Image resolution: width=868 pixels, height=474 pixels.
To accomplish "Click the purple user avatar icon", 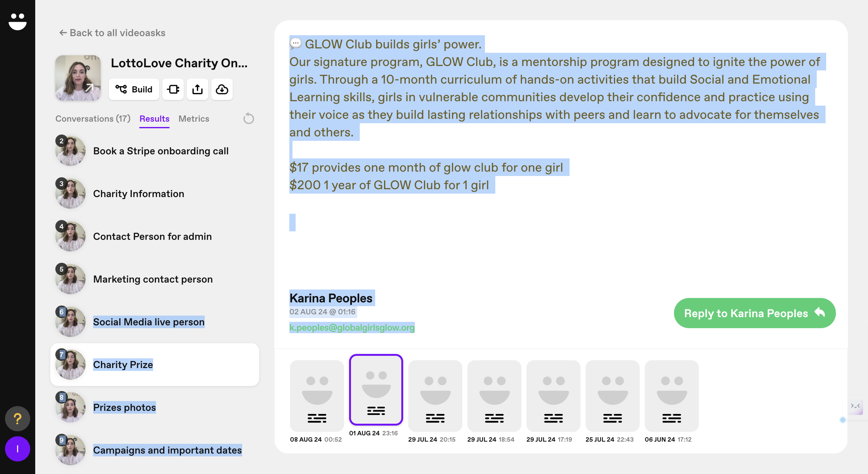I will pyautogui.click(x=18, y=449).
